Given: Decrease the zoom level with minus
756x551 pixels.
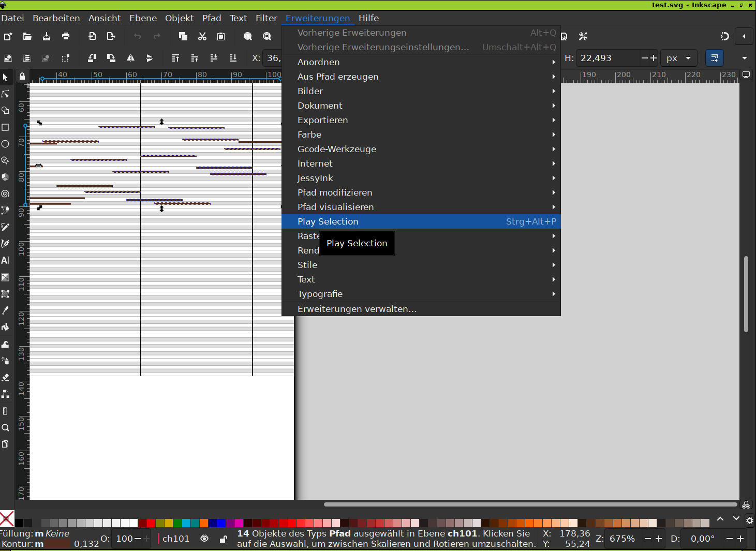Looking at the screenshot, I should (647, 539).
